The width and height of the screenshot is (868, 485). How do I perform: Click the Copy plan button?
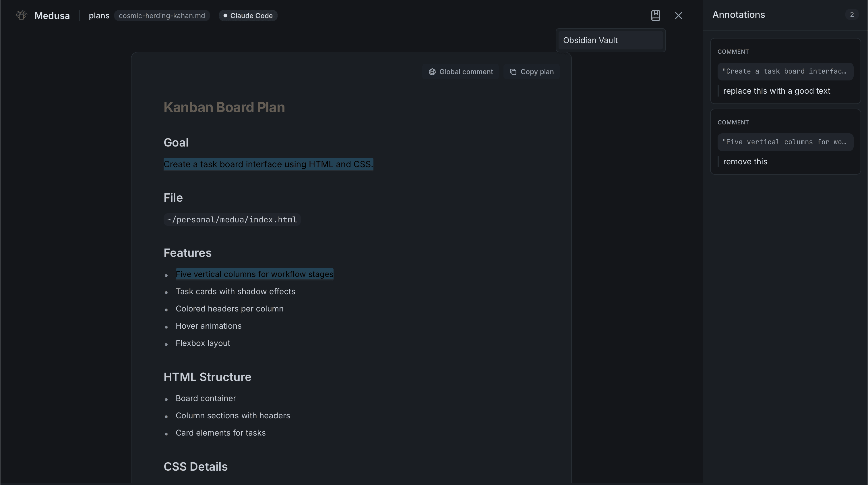(x=531, y=72)
